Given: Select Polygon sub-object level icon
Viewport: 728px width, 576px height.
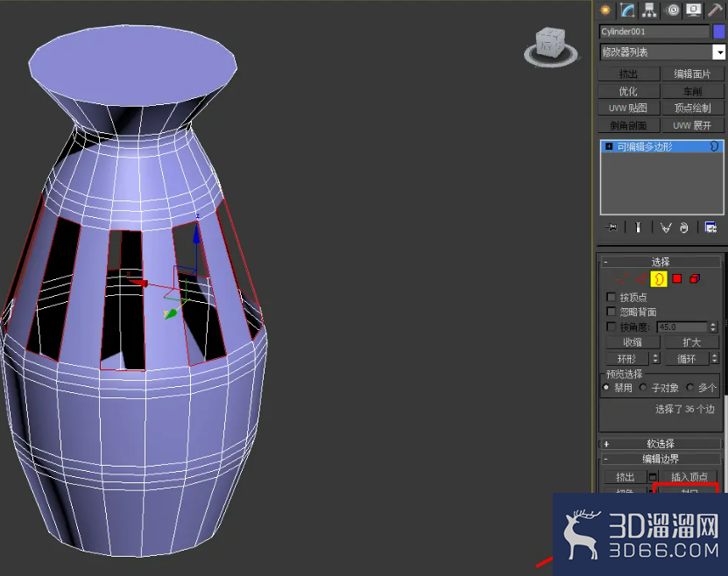Looking at the screenshot, I should click(x=677, y=278).
